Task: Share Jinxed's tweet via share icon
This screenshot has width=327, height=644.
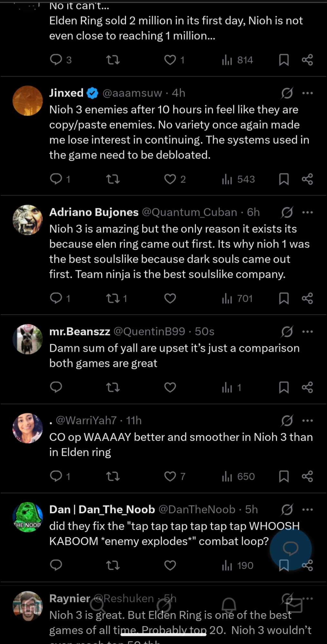Action: point(307,179)
